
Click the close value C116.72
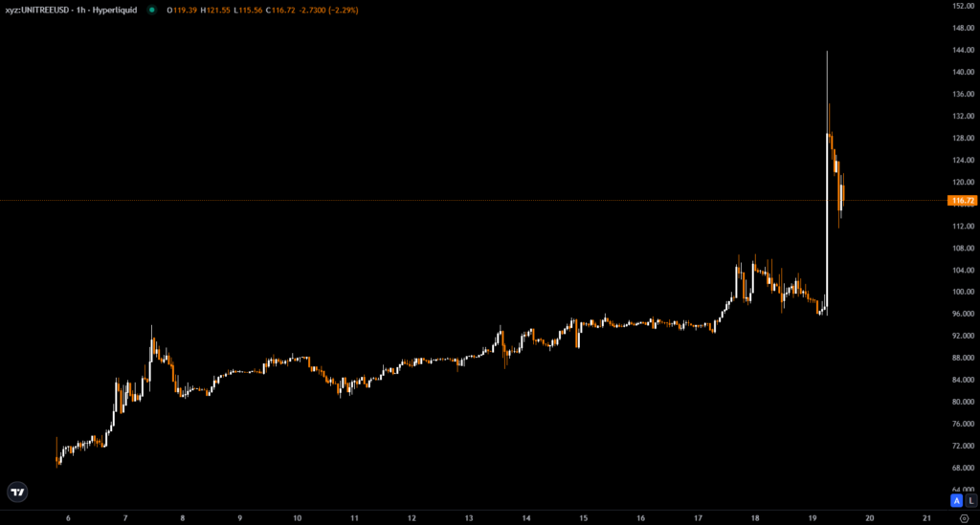pos(280,10)
